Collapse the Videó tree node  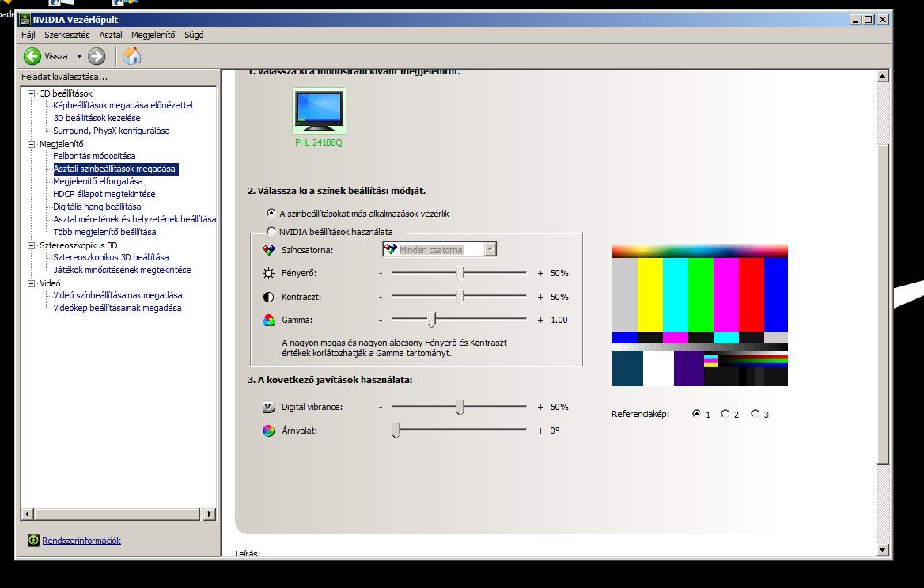(x=31, y=283)
